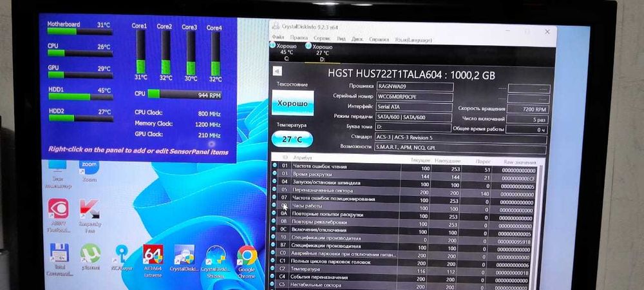Click the status dot of attribute 05 row
Screen dimensions: 644x290
(274, 189)
